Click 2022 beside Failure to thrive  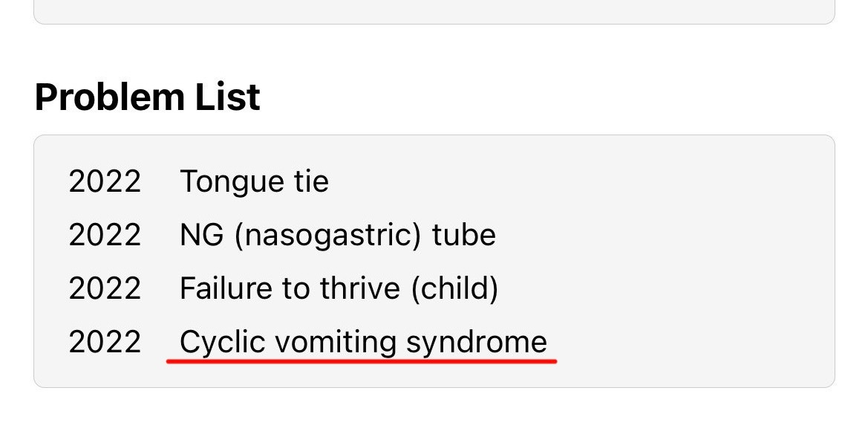coord(105,288)
